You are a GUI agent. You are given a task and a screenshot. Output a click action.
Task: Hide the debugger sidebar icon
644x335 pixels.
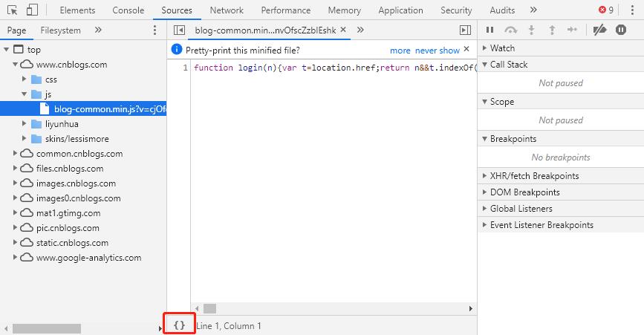[465, 30]
